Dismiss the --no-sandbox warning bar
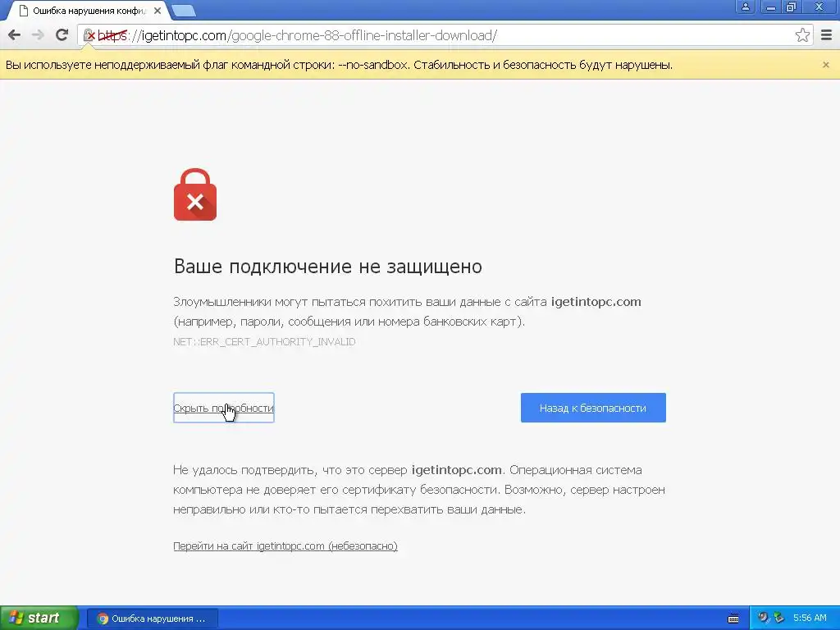Viewport: 840px width, 630px height. [x=825, y=65]
